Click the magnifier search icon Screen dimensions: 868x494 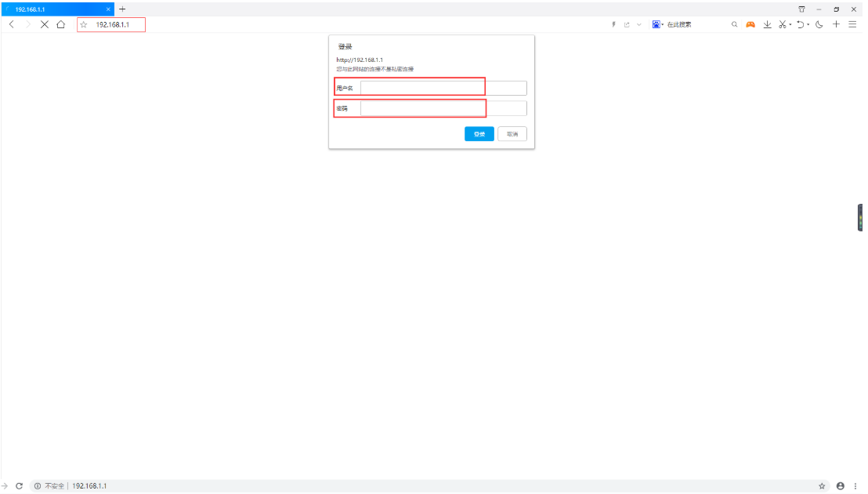tap(734, 24)
